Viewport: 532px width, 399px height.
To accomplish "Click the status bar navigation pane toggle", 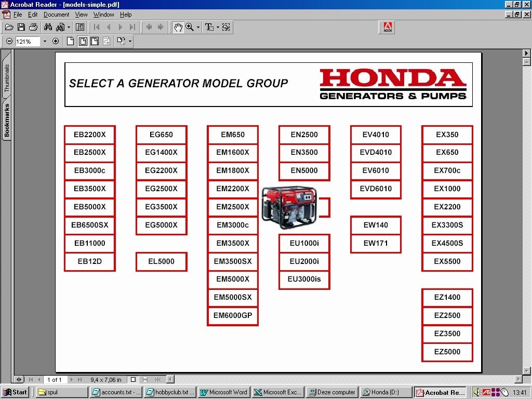I will (x=19, y=380).
